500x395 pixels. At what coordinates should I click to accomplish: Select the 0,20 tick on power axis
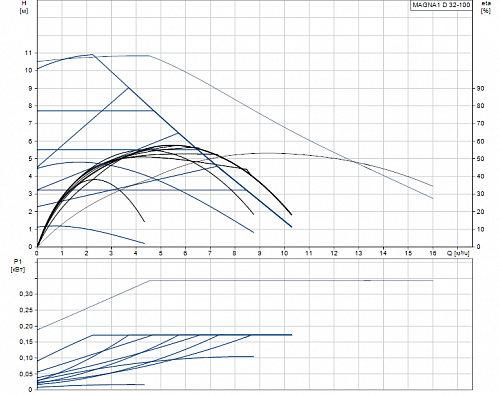[26, 326]
